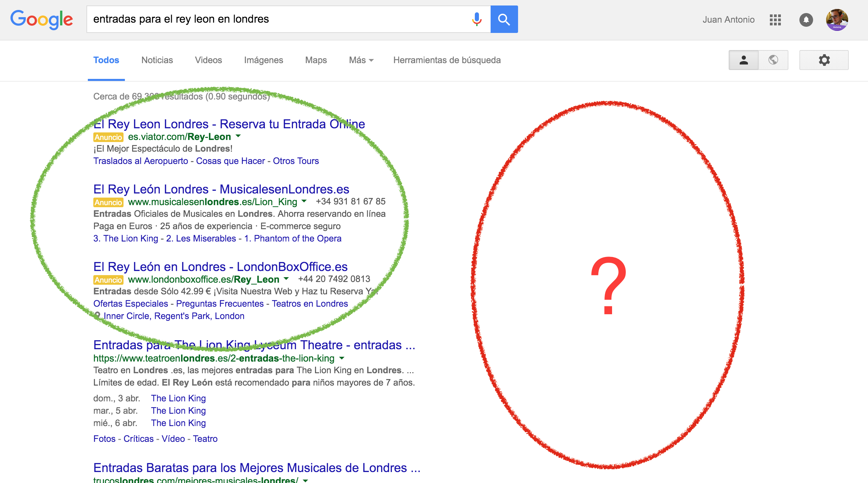Open The Lion King for mié., 6 abr.
868x483 pixels.
178,423
